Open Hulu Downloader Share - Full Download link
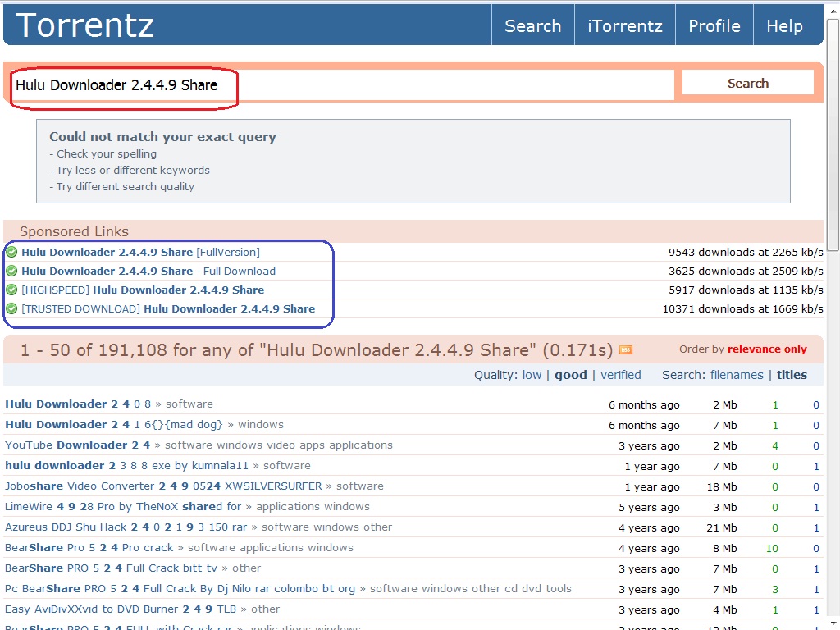Screen dimensions: 840x630 [148, 271]
